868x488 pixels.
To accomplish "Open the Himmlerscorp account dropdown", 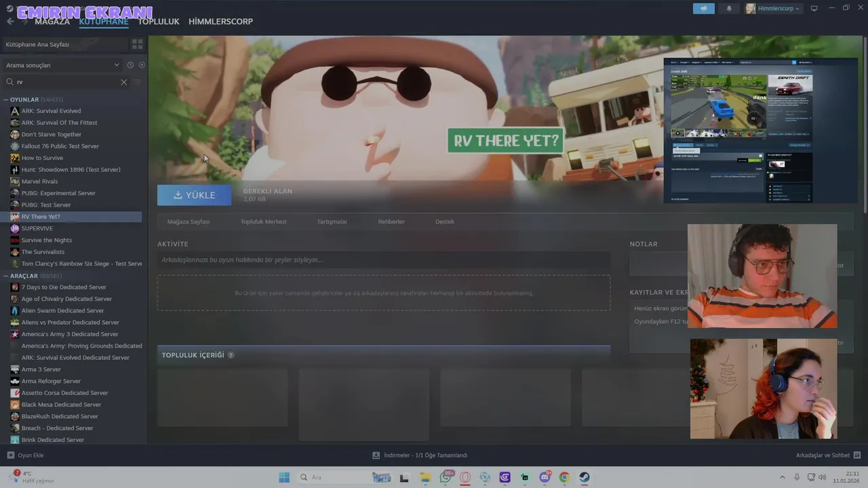I will 774,8.
